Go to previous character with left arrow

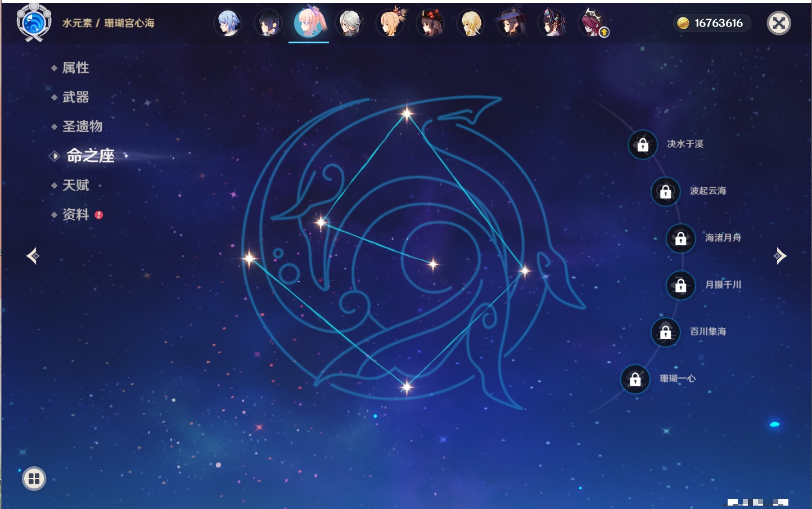point(33,256)
